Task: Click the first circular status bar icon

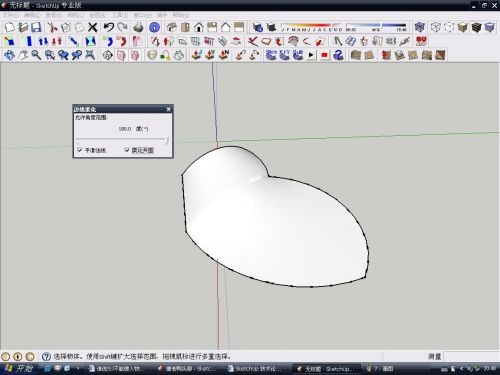Action: point(5,357)
